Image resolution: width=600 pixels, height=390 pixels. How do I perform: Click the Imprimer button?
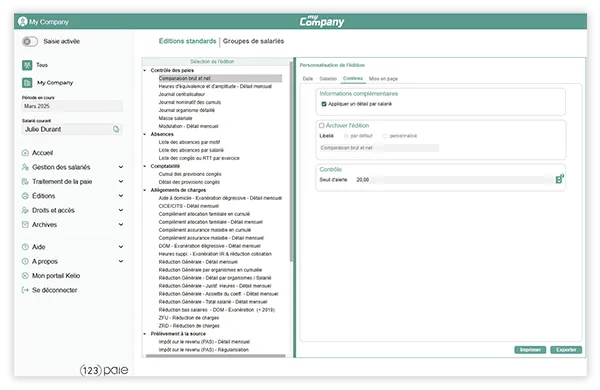(x=530, y=350)
